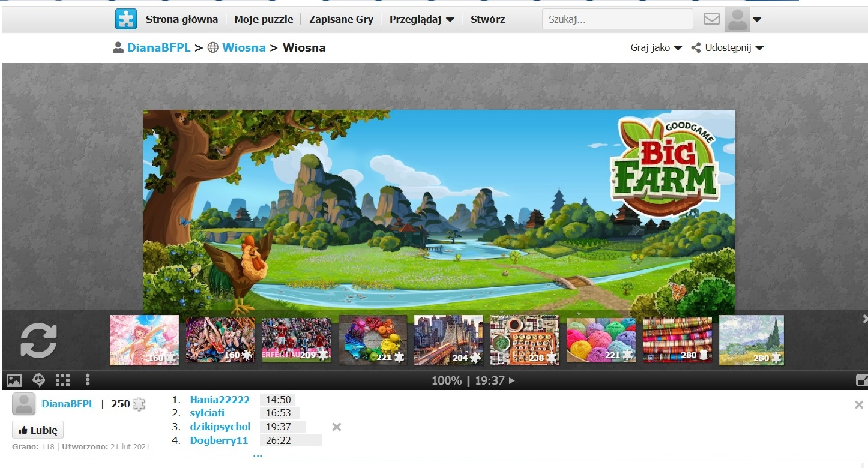This screenshot has width=868, height=468.
Task: Click the puzzle piece icon next to 250
Action: click(139, 404)
